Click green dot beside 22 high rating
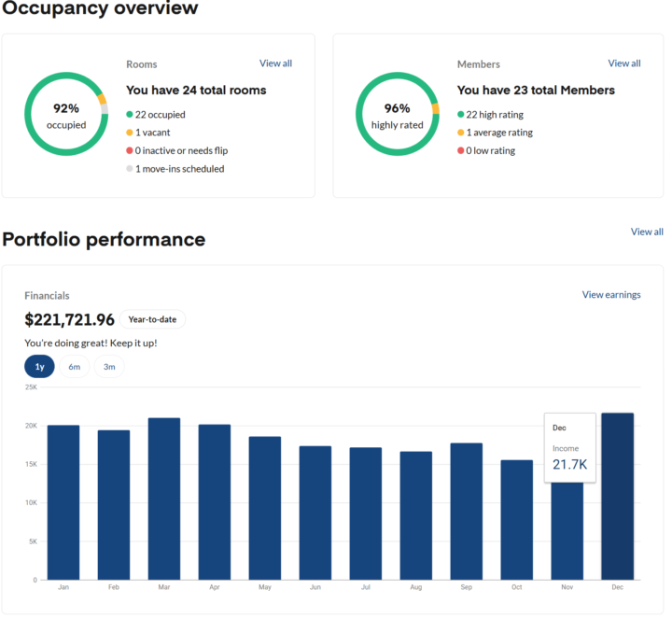The width and height of the screenshot is (672, 618). [461, 115]
